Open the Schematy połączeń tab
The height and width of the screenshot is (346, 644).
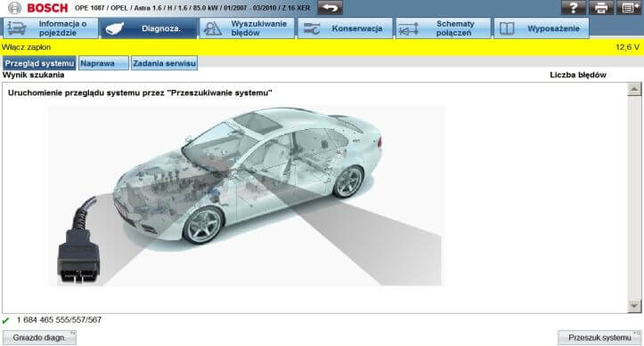coord(444,28)
